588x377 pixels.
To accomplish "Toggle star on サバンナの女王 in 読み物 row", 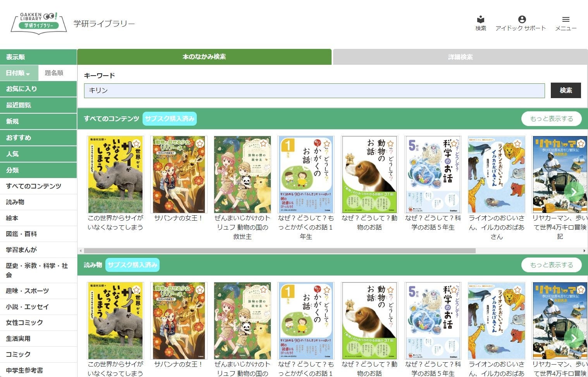I will coord(200,290).
